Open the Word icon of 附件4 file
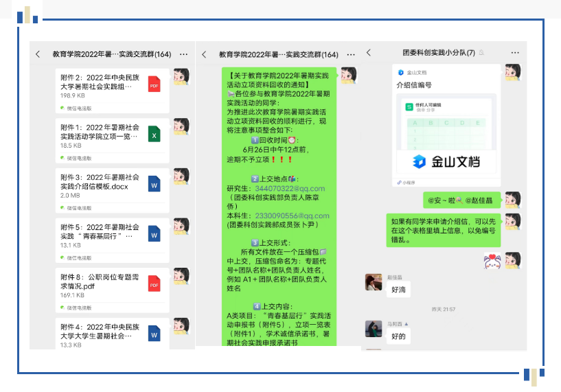Viewport: 561px width, 392px height. pos(154,334)
